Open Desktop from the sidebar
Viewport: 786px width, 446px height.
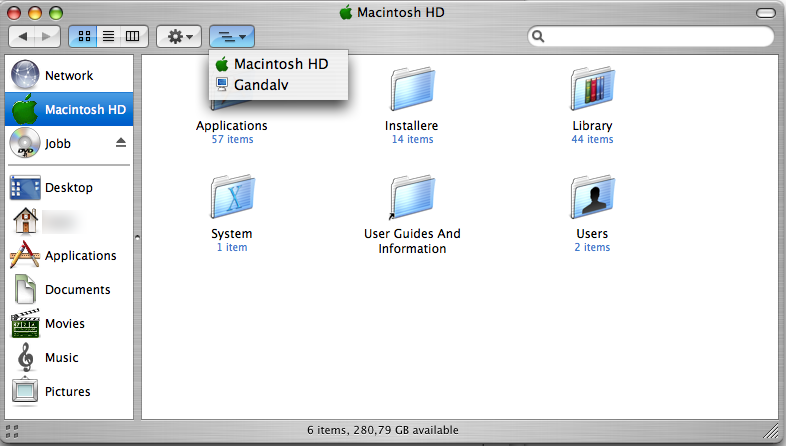(69, 187)
